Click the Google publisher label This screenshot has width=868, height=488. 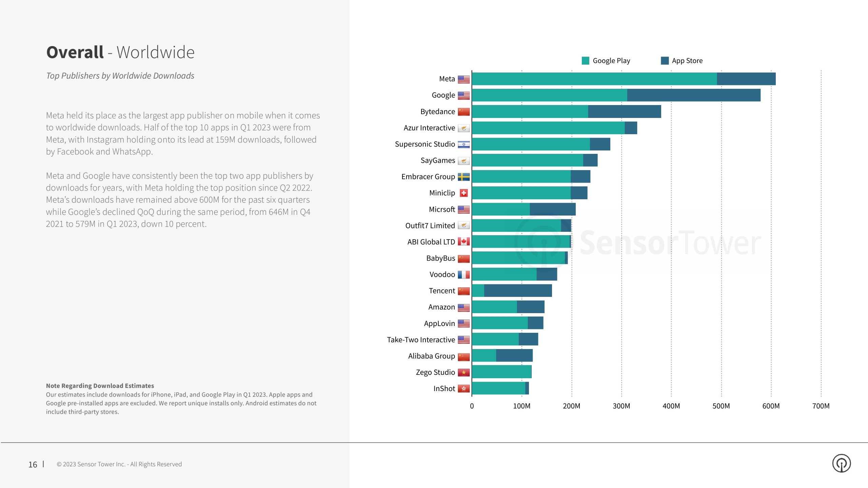click(443, 95)
